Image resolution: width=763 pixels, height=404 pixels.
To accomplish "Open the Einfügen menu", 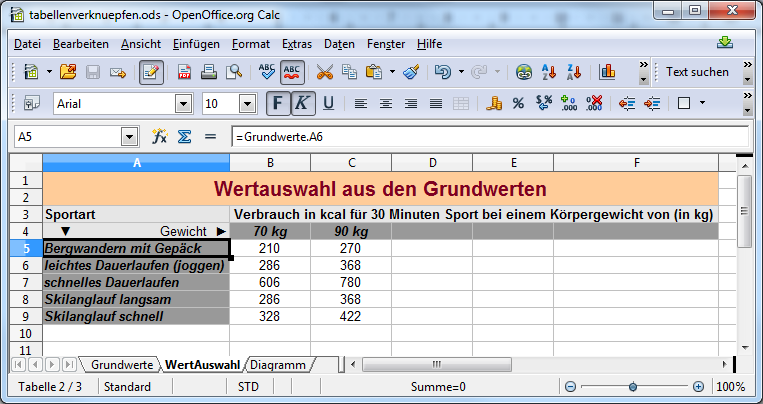I will tap(196, 44).
